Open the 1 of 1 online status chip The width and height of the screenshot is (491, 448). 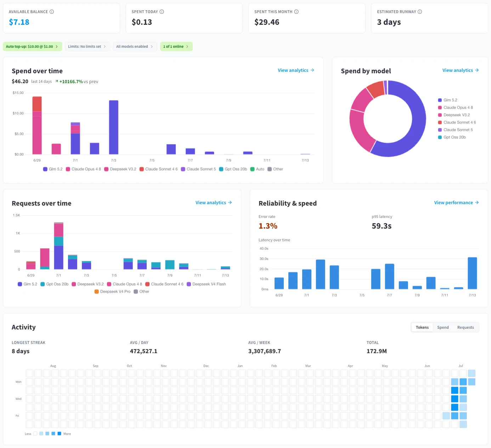click(176, 46)
